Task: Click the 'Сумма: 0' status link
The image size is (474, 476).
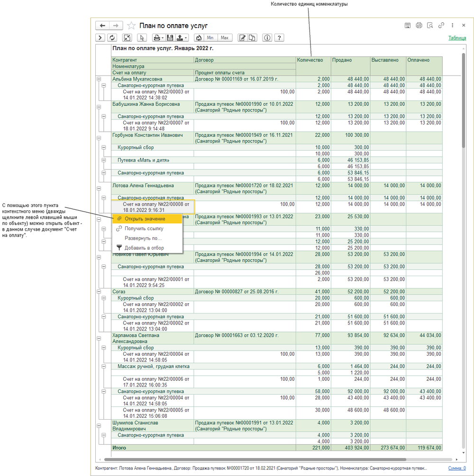Action: [x=456, y=468]
